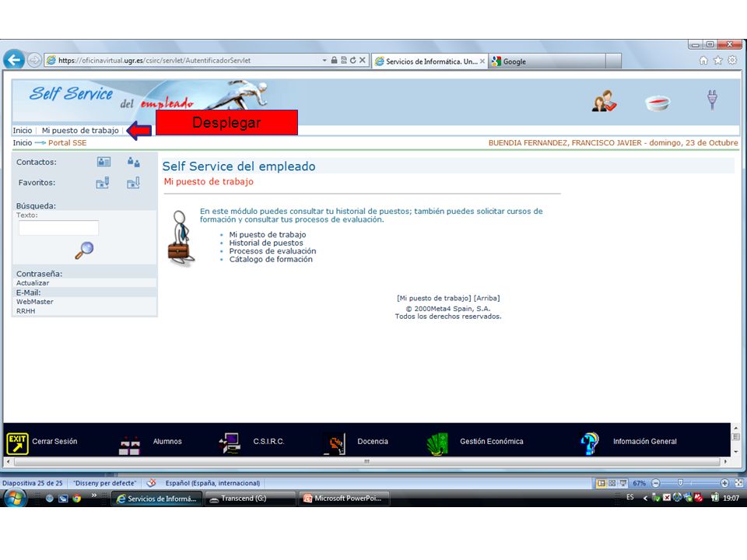The image size is (747, 560).
Task: Open the address bar history dropdown arrow
Action: [x=324, y=61]
